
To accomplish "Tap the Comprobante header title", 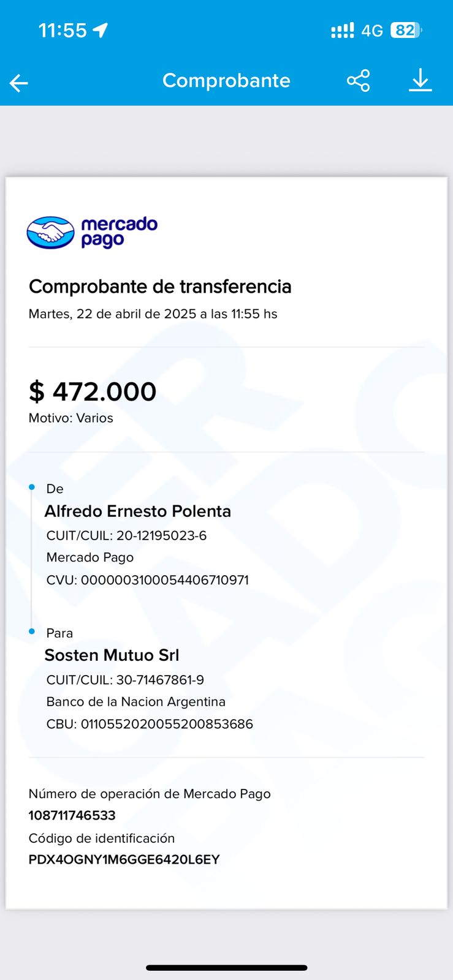I will [226, 80].
